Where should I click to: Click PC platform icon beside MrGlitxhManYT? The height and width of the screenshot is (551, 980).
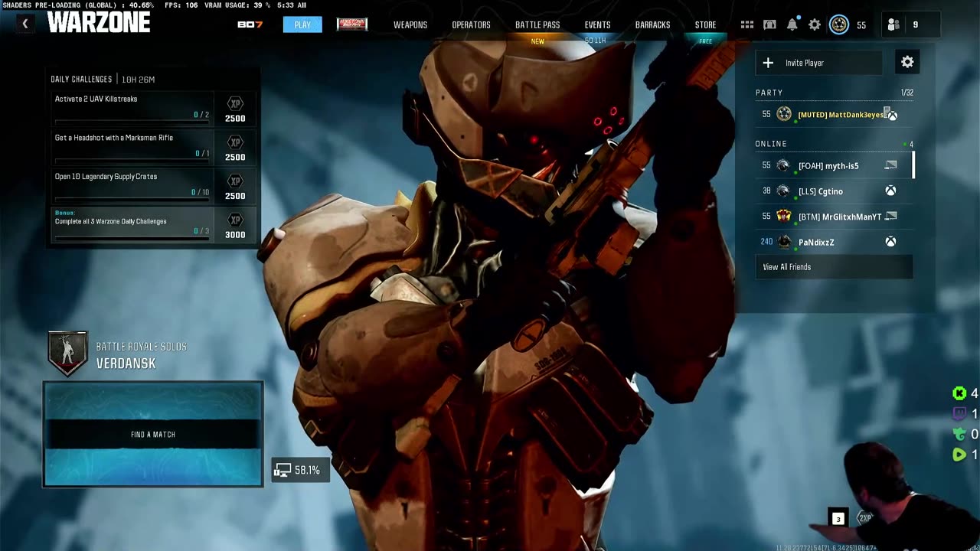coord(891,217)
